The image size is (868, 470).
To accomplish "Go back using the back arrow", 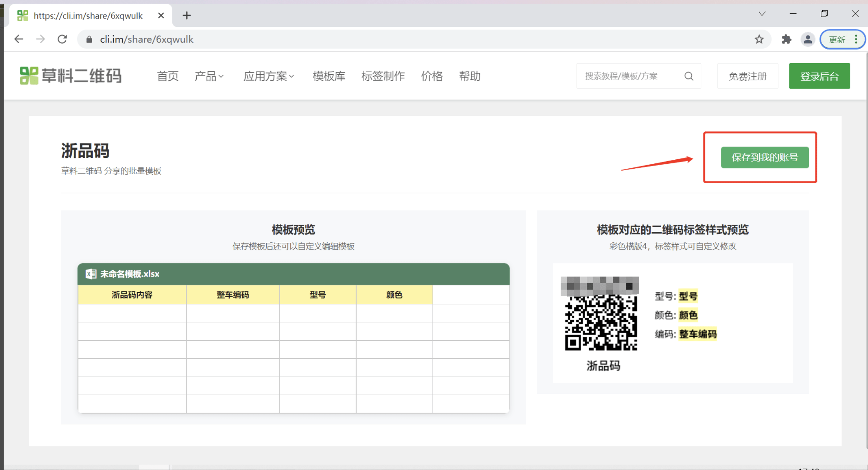I will 19,39.
